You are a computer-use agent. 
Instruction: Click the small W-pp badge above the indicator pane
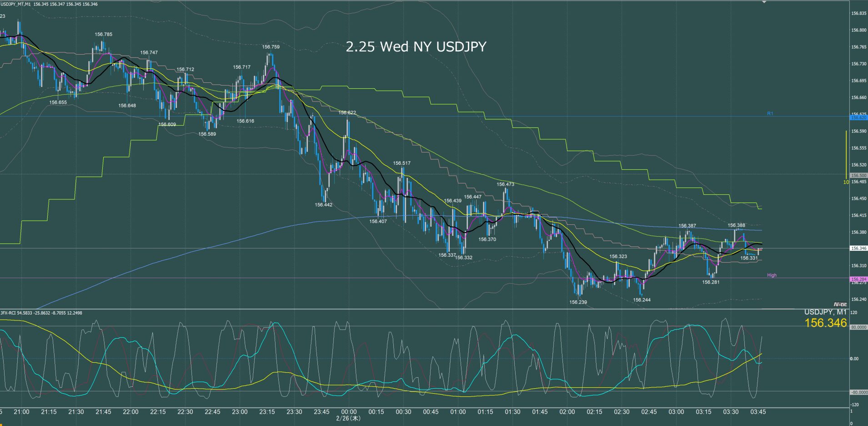[840, 305]
